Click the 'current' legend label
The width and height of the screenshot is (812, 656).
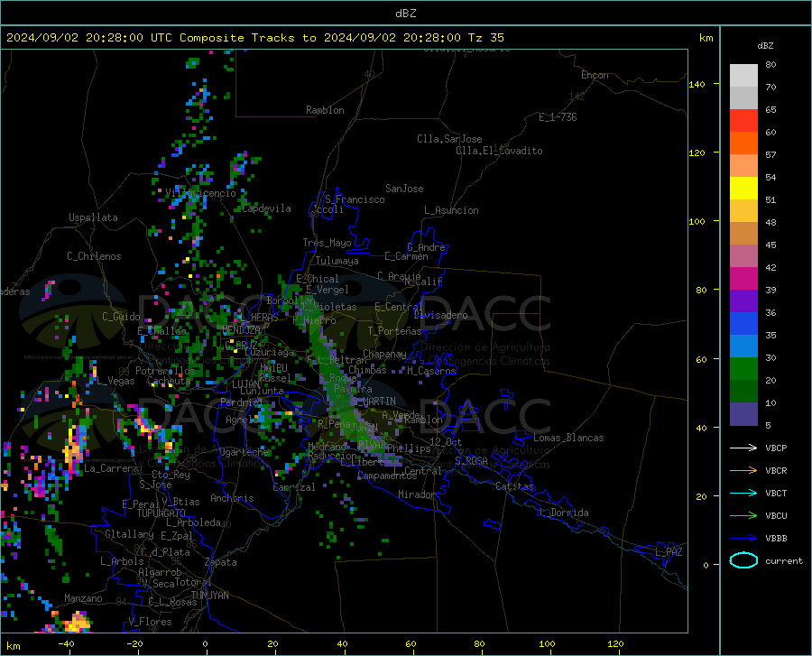pyautogui.click(x=784, y=560)
